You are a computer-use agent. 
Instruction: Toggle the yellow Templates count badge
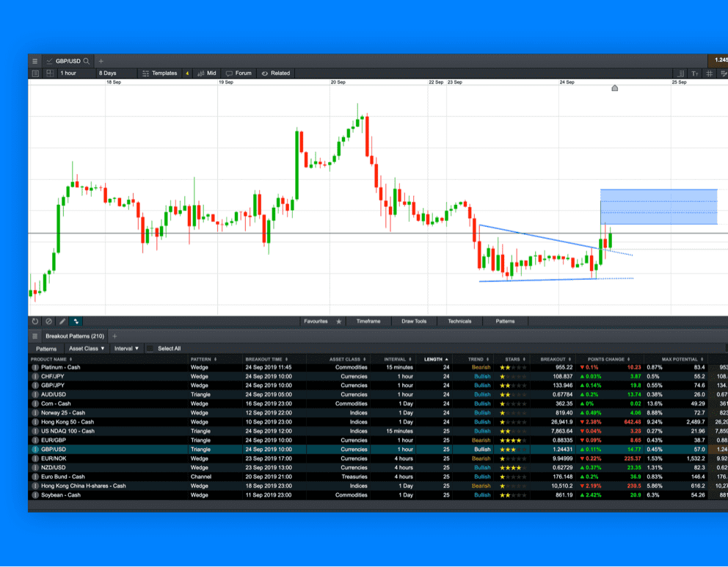click(x=186, y=73)
